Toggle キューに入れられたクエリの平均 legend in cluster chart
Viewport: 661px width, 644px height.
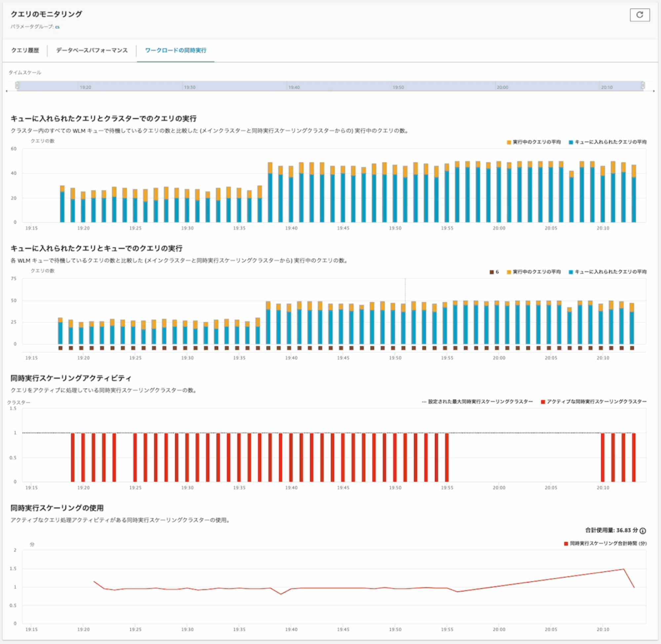pyautogui.click(x=607, y=142)
